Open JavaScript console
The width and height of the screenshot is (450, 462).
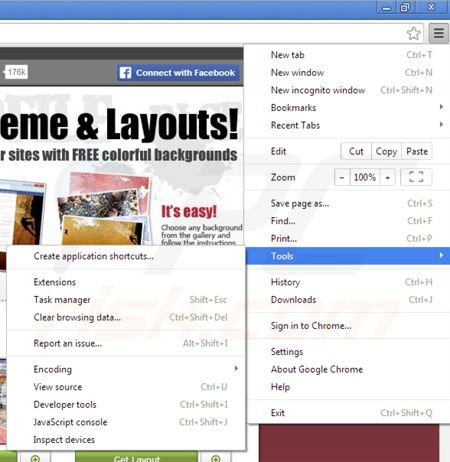126,422
